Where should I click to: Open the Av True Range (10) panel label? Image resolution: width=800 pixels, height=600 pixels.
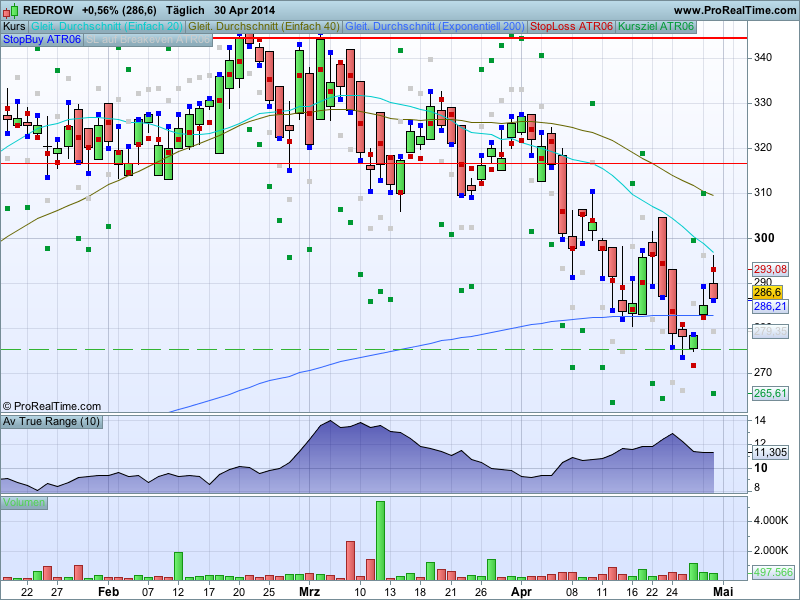pyautogui.click(x=52, y=422)
